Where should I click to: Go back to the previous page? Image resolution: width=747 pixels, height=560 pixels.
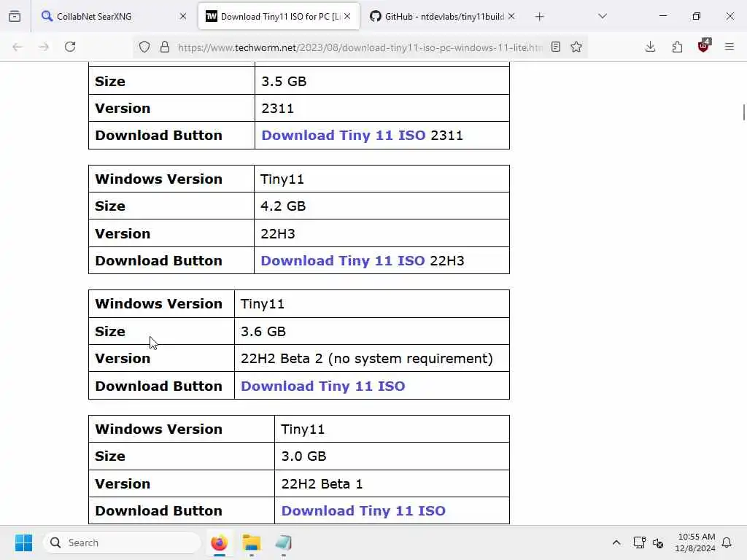coord(18,47)
